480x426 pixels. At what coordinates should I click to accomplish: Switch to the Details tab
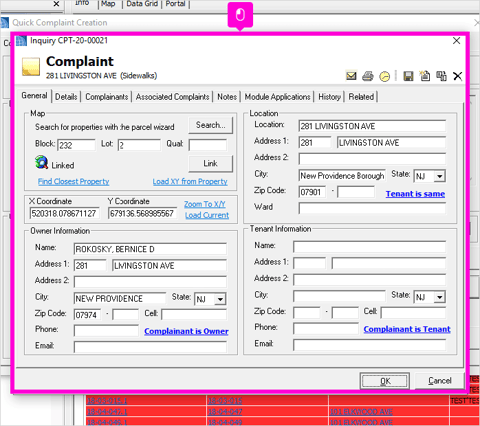pos(66,97)
